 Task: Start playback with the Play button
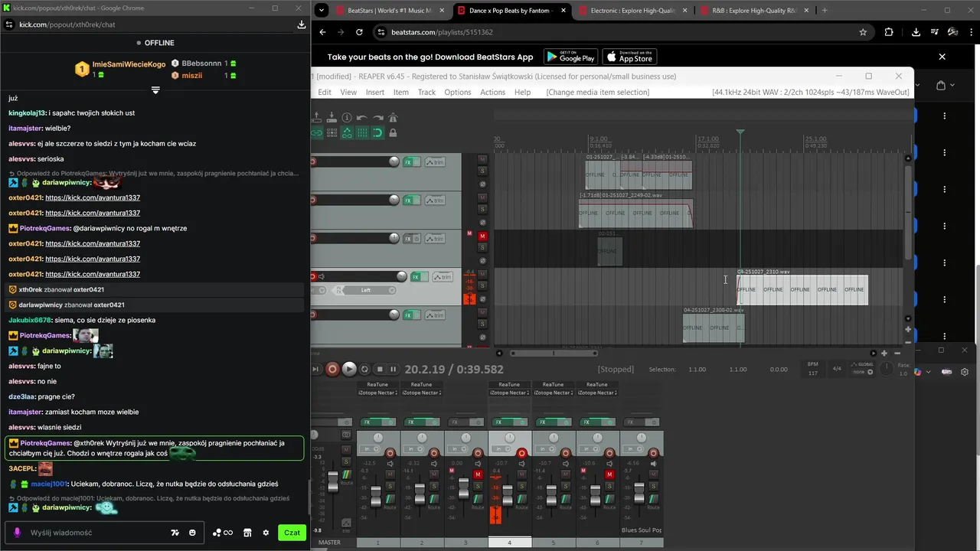349,369
